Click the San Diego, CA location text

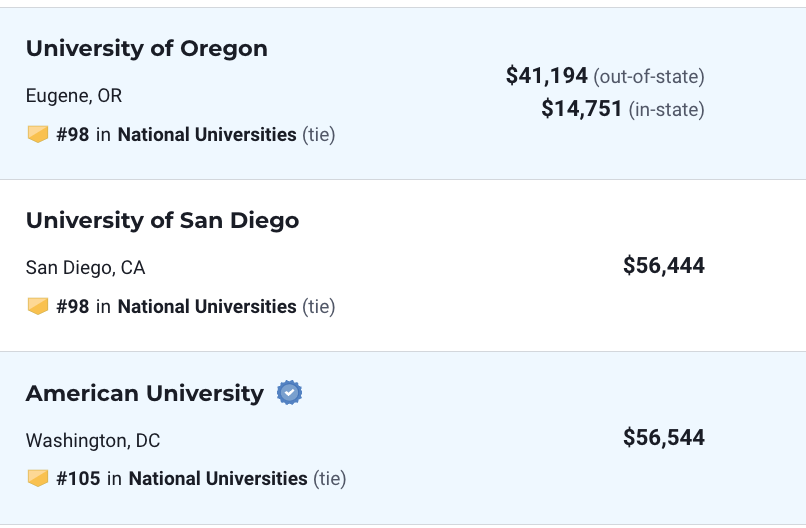pos(85,268)
